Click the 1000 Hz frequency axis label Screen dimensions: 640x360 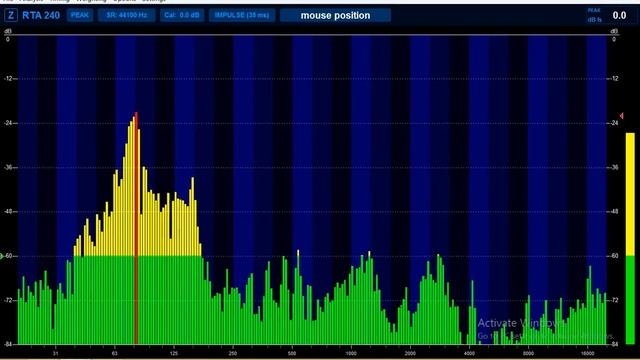tap(351, 353)
